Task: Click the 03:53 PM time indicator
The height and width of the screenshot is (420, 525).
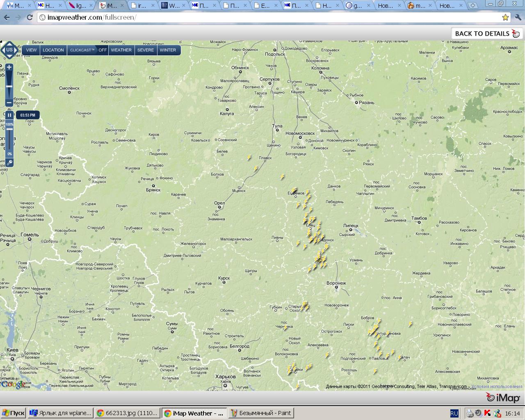Action: pyautogui.click(x=28, y=115)
